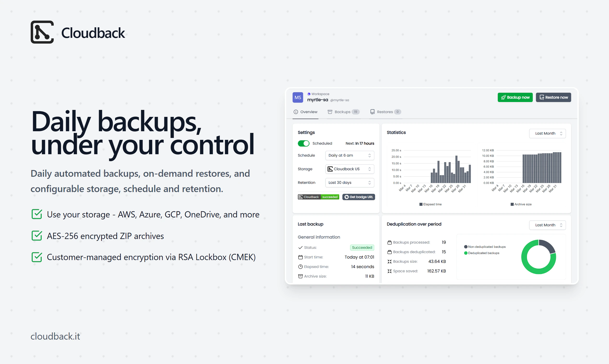Viewport: 609px width, 364px height.
Task: Click checkmark icon beside 'Use your storage'
Action: [x=37, y=214]
